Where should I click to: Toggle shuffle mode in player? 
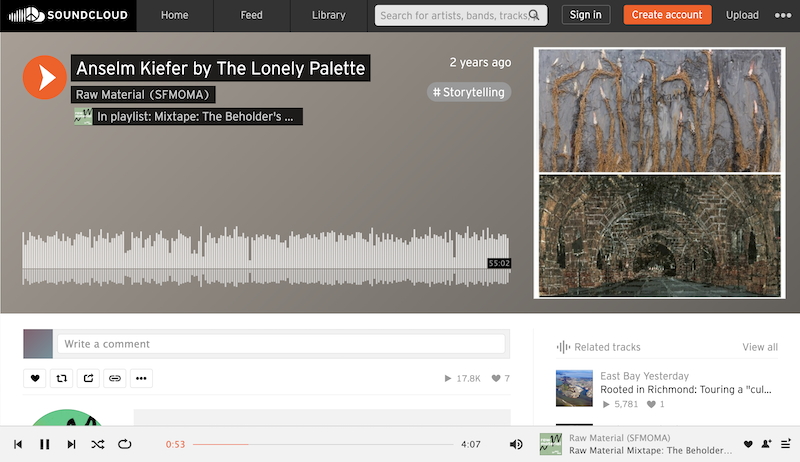pos(98,444)
